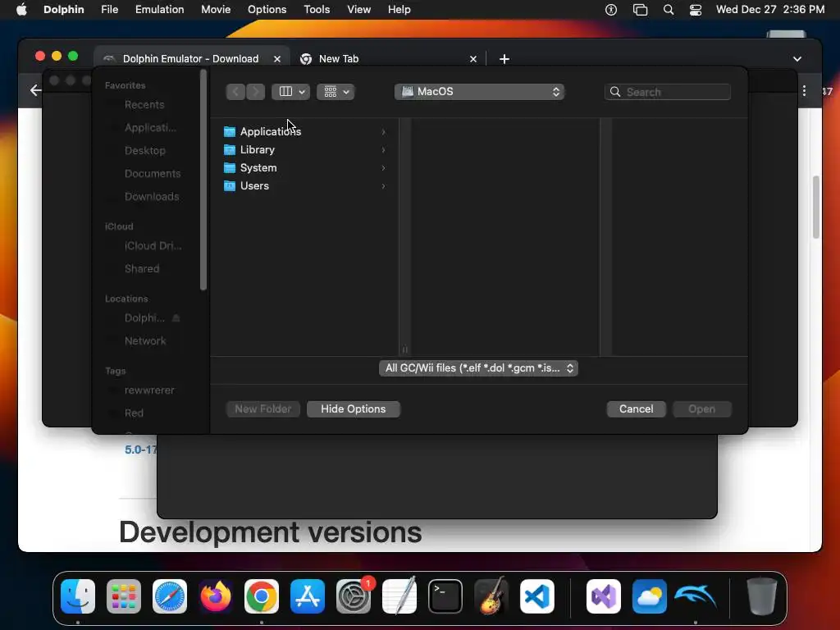
Task: Open the Weather app in the dock
Action: coord(650,596)
